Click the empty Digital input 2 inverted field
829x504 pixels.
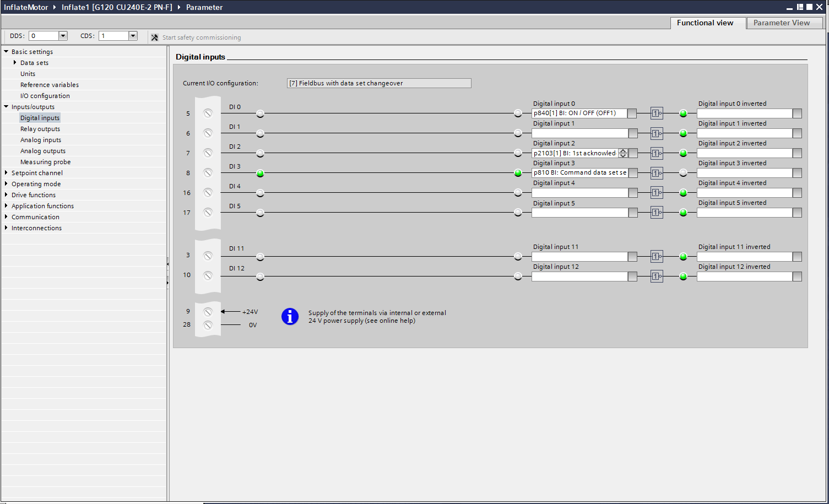pos(745,153)
